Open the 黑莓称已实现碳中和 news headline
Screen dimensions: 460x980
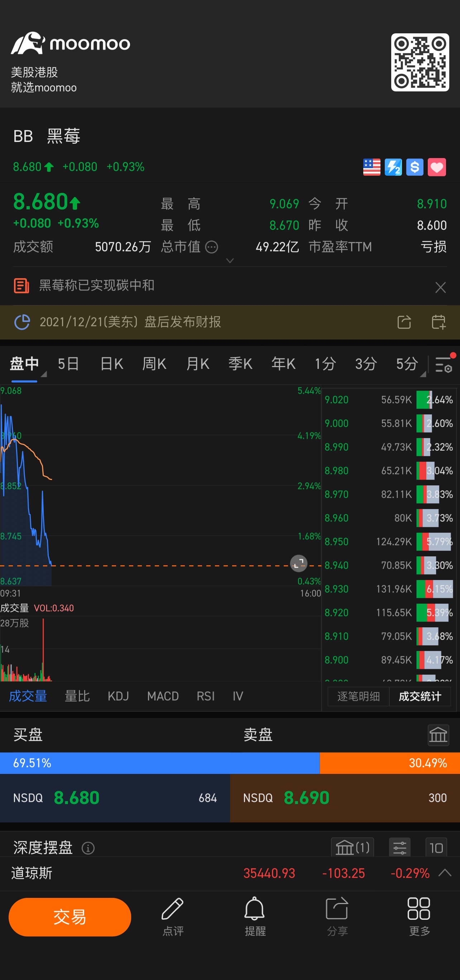(97, 285)
